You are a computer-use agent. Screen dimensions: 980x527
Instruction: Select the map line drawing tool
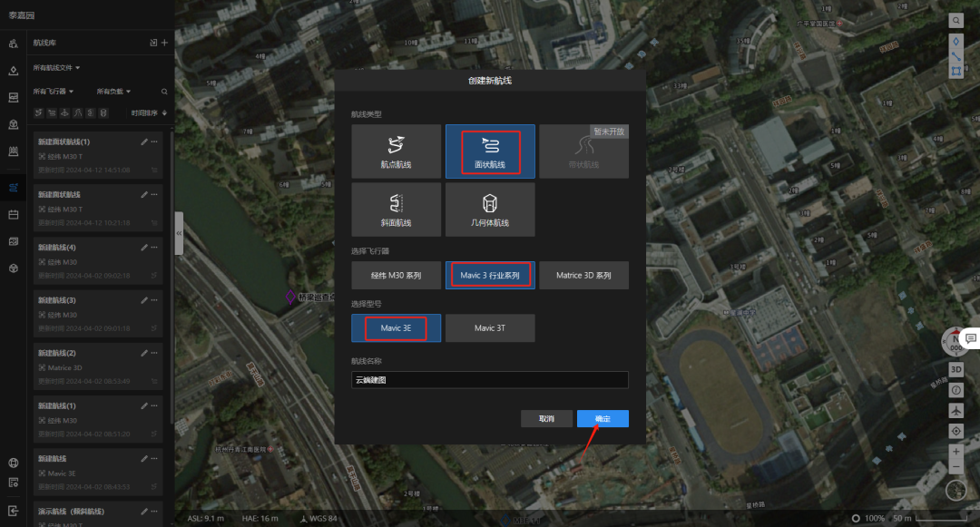tap(955, 56)
